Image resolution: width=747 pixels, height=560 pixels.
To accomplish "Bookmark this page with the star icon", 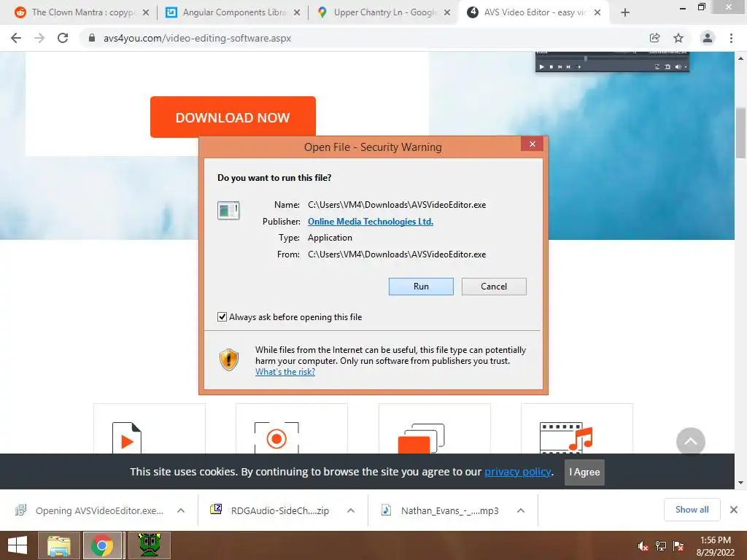I will click(678, 38).
